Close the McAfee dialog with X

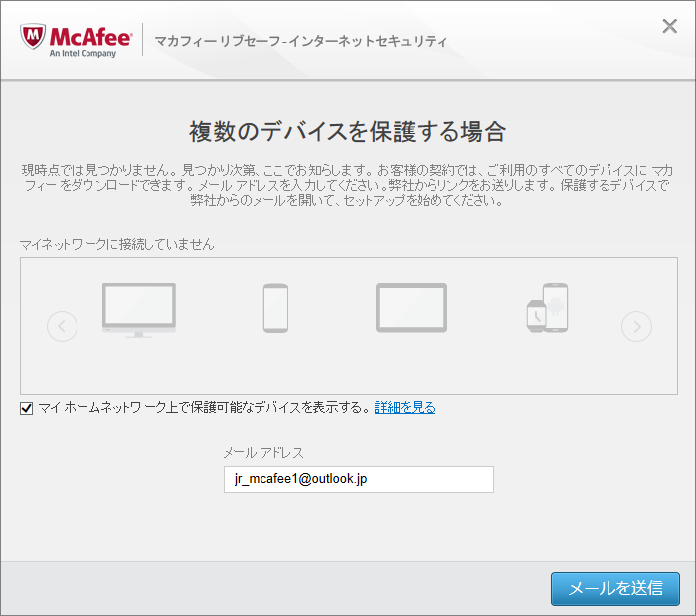[x=669, y=26]
